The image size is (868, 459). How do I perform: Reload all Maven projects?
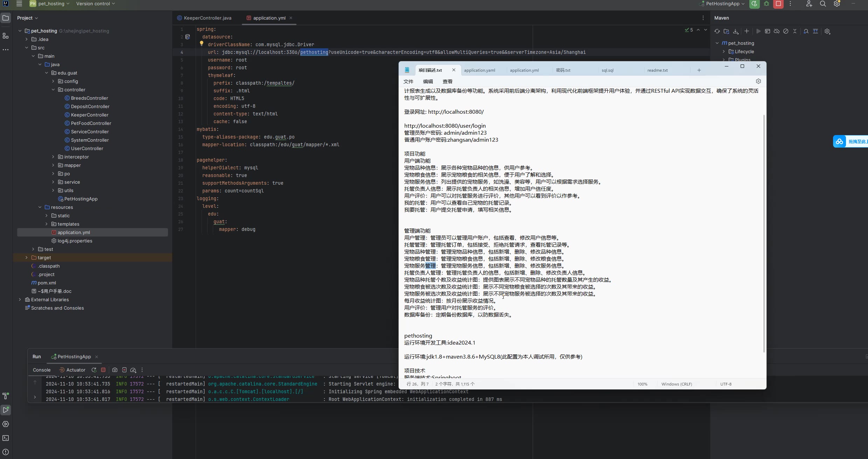tap(717, 31)
